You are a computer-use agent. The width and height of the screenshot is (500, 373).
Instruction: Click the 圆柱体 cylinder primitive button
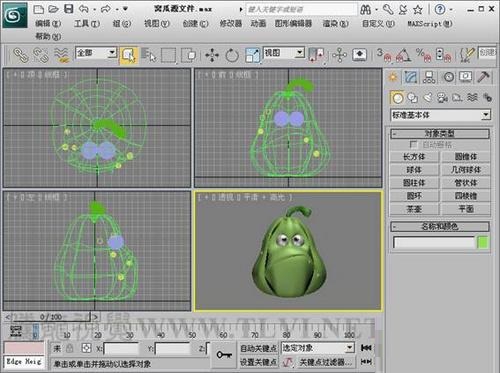(414, 183)
